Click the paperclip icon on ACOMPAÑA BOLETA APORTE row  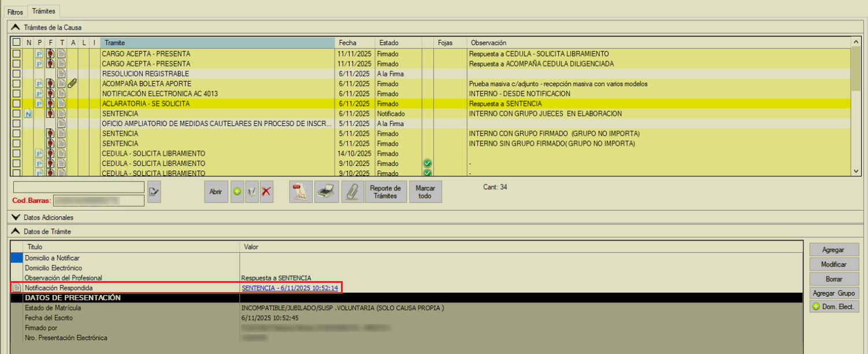[x=72, y=84]
